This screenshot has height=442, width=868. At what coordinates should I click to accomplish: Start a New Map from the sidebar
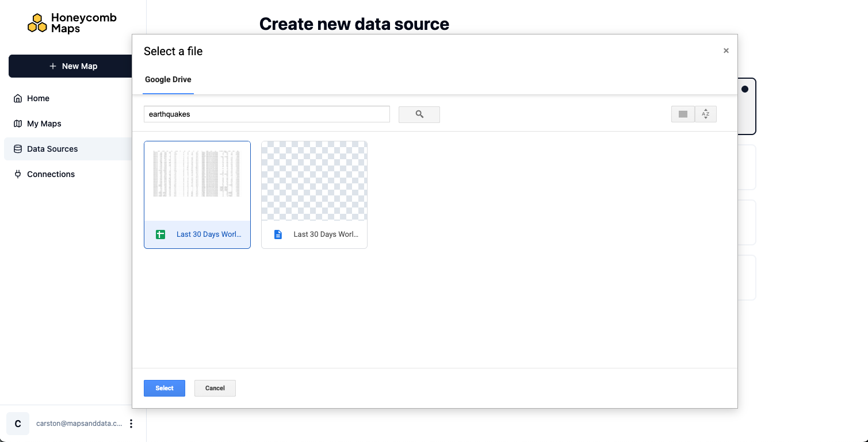[72, 66]
